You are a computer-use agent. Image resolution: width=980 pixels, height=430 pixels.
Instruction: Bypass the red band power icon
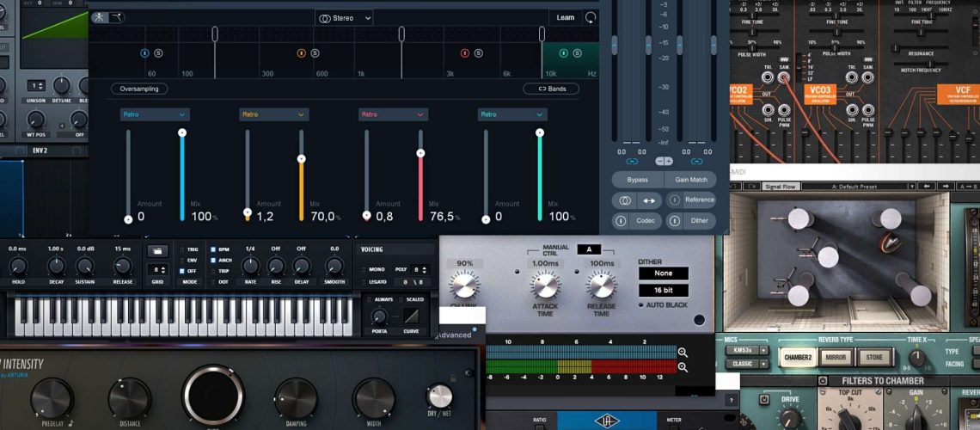click(x=464, y=53)
